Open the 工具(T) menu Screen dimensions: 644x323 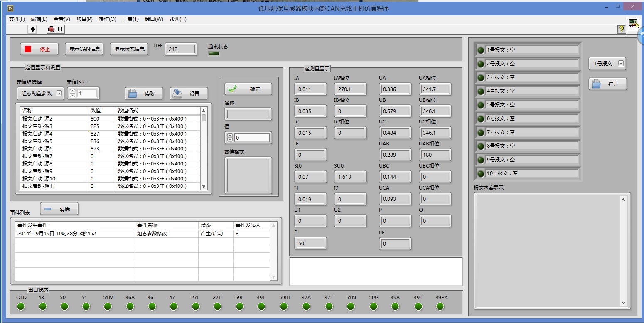(130, 19)
